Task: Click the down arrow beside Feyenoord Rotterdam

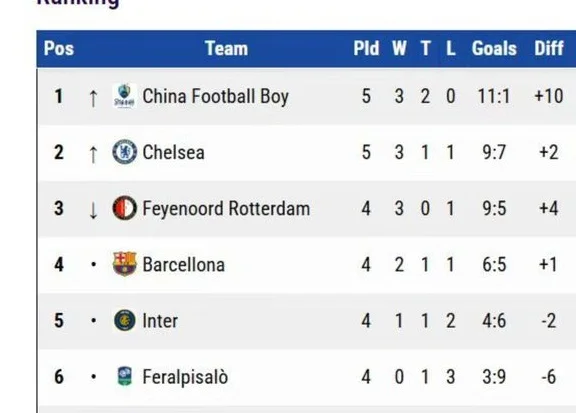Action: (93, 210)
